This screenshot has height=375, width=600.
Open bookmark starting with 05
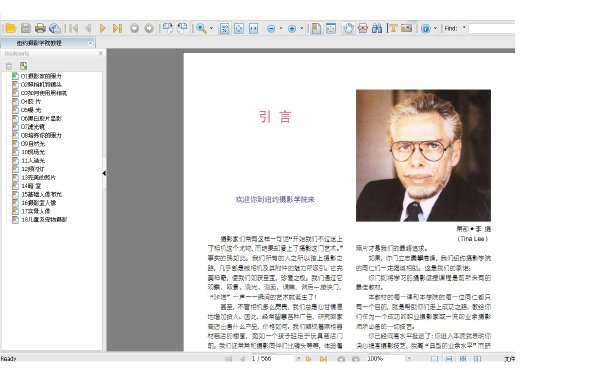coord(31,110)
